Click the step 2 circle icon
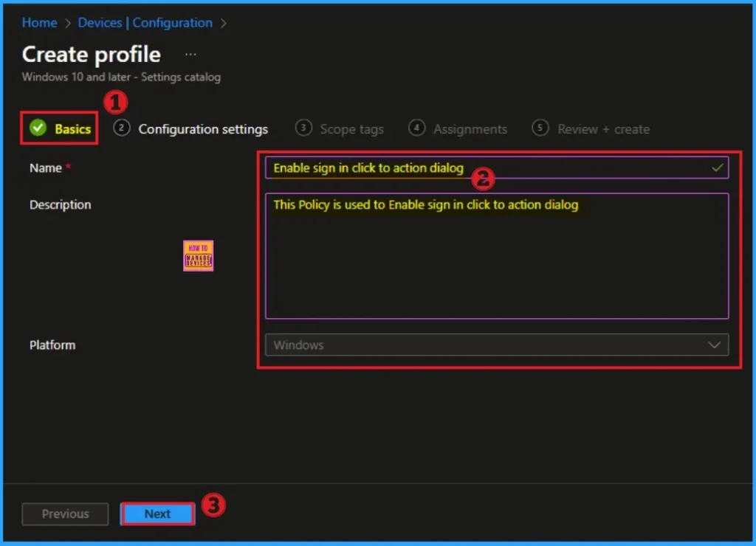 [122, 128]
